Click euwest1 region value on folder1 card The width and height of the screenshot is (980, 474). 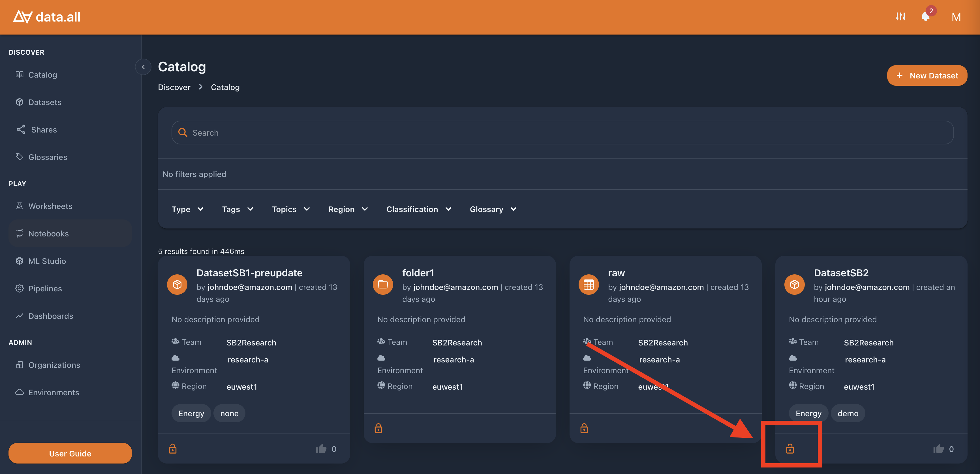[x=447, y=387]
